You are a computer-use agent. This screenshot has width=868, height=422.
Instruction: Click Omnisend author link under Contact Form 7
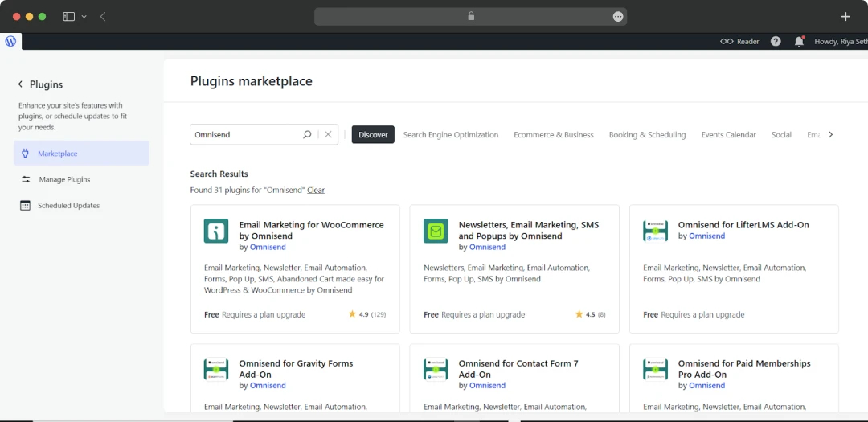487,386
